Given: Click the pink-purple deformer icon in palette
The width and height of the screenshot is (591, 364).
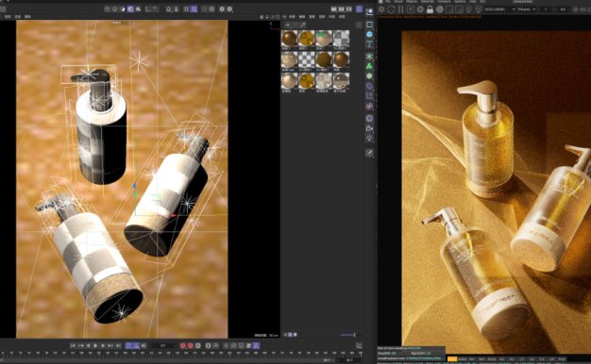Looking at the screenshot, I should click(x=369, y=107).
